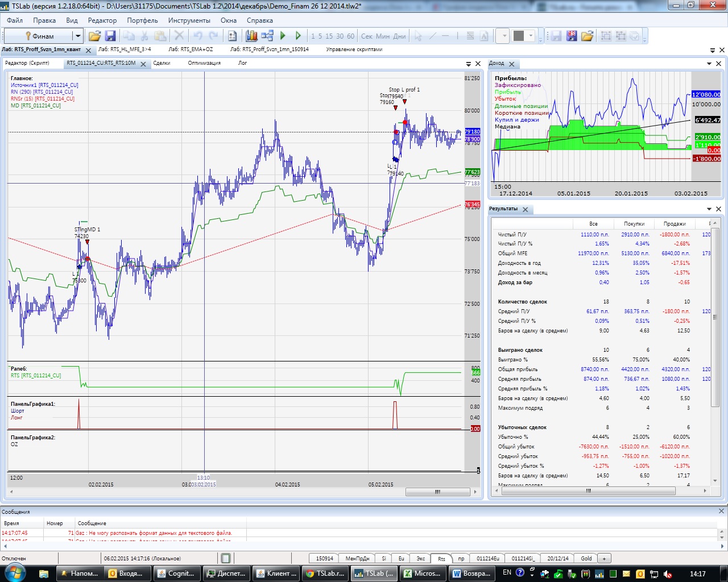This screenshot has width=728, height=582.
Task: Click the chart's horizontal scrollbar
Action: pos(437,492)
